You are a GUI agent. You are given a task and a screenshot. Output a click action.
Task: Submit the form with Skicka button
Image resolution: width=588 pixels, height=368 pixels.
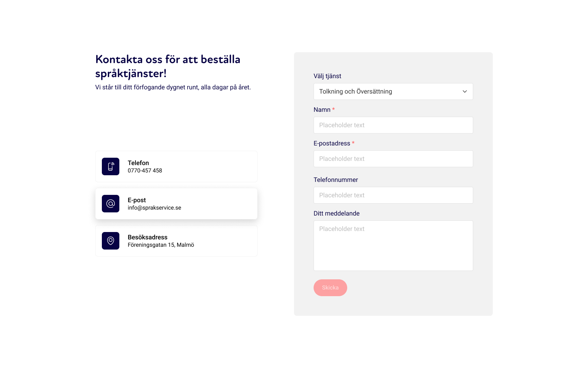(x=330, y=288)
